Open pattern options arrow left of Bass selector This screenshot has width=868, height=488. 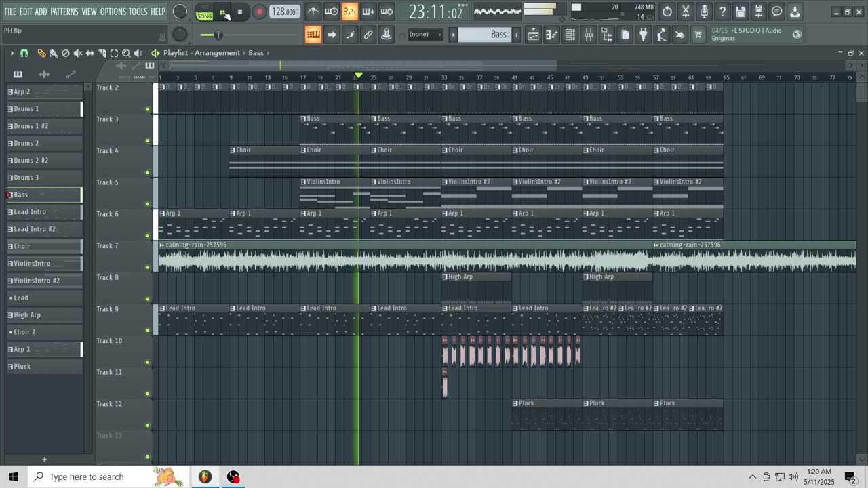(453, 35)
